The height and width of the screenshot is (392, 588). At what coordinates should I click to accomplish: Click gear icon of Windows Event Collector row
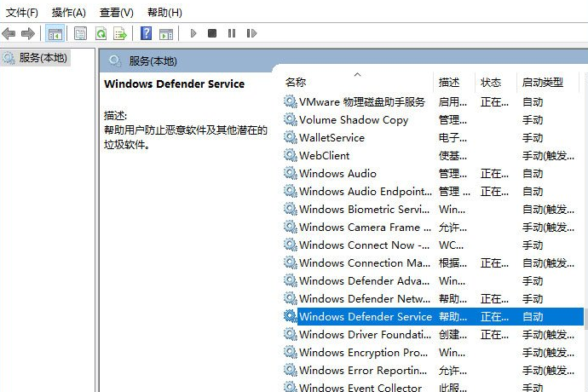tap(291, 386)
